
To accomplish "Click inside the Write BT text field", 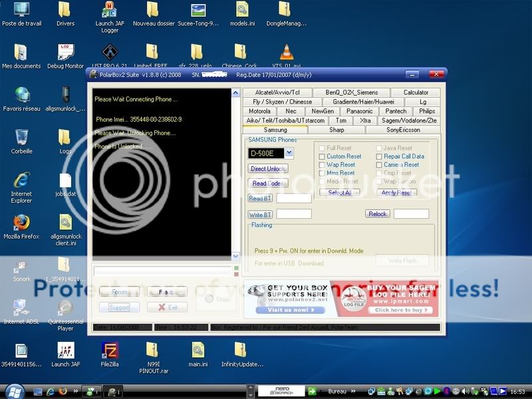I will (x=294, y=213).
